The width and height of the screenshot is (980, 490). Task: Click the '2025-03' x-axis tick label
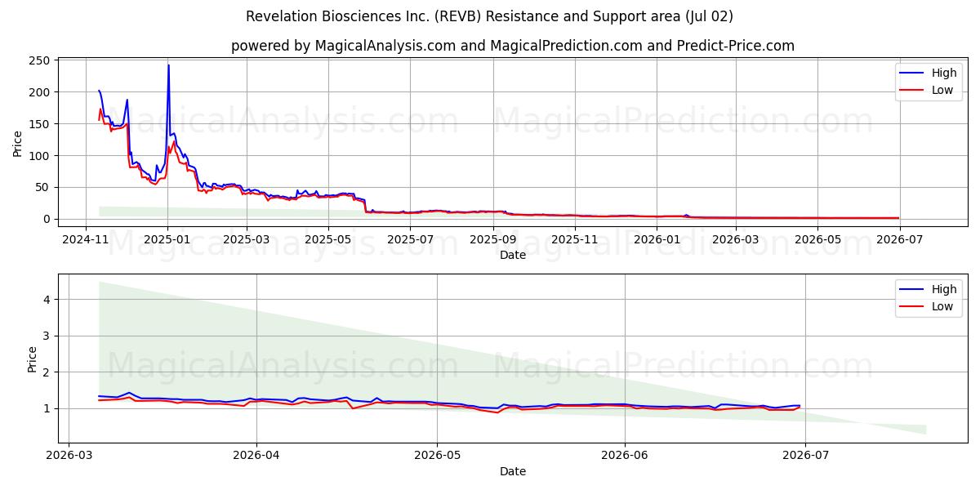tap(247, 239)
